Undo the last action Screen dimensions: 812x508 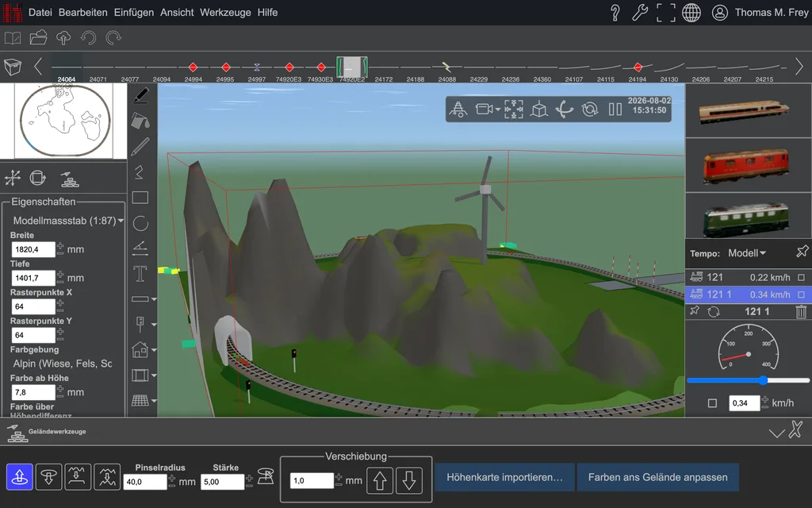coord(89,38)
